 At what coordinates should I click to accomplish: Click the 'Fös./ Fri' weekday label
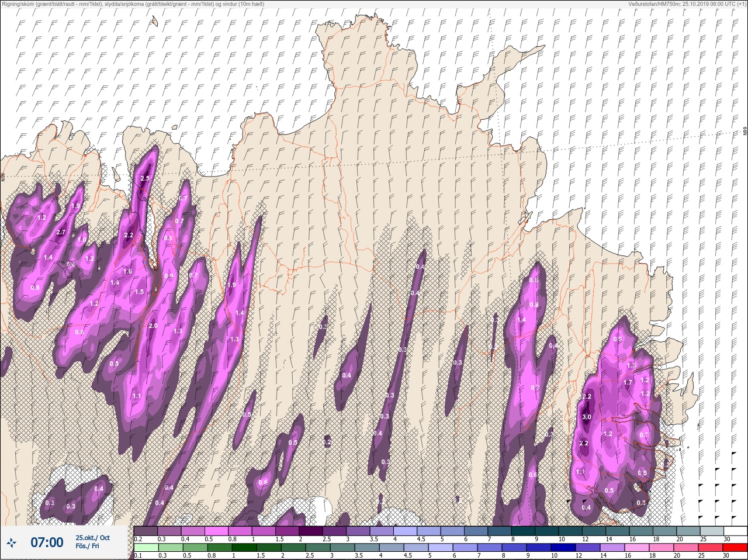pyautogui.click(x=87, y=547)
